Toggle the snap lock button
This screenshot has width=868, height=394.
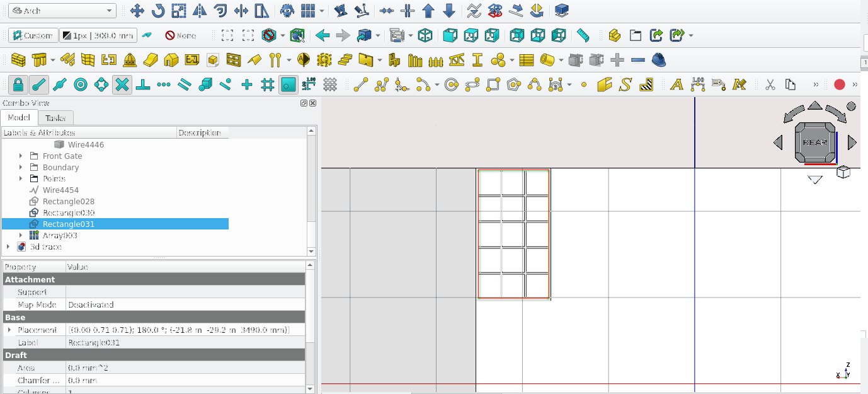click(x=19, y=84)
